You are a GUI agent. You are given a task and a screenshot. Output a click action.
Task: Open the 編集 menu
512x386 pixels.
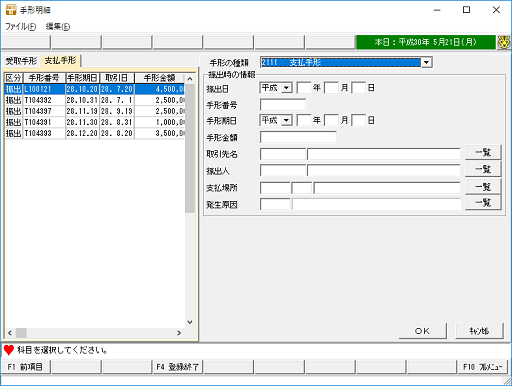point(58,27)
